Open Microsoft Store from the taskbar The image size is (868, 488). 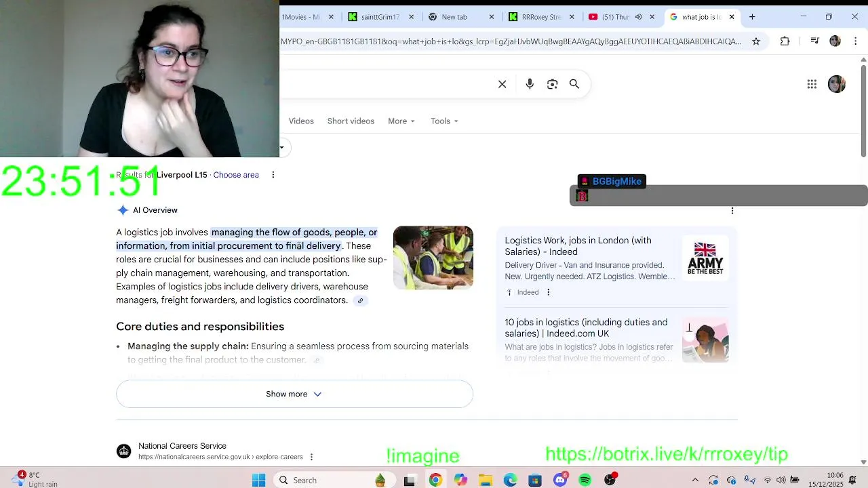535,480
